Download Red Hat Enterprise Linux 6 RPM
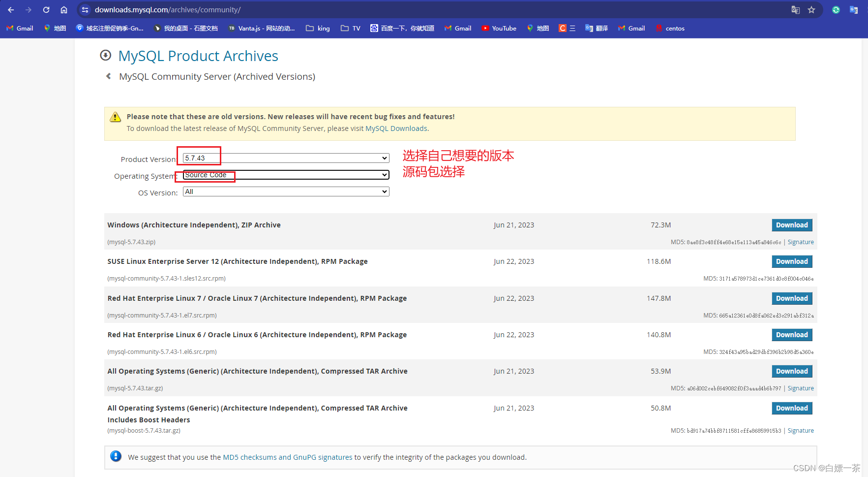Screen dimensions: 868x477 [792, 335]
